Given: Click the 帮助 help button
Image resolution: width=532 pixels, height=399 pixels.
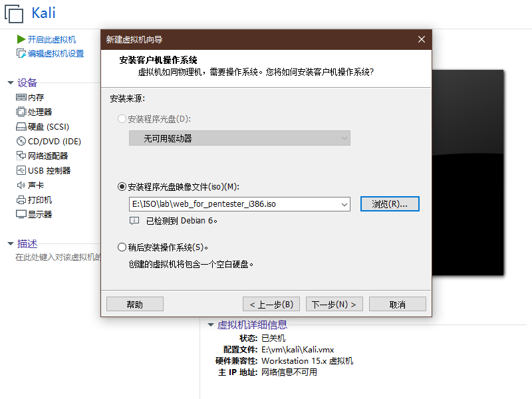Looking at the screenshot, I should click(135, 304).
